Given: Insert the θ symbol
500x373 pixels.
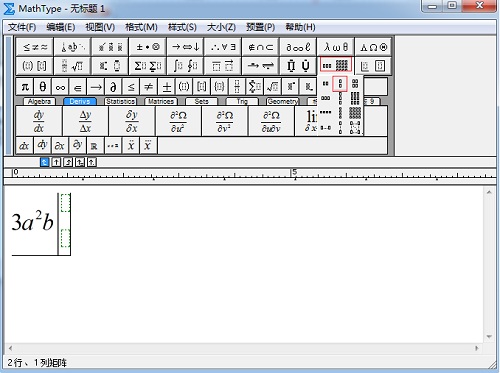Looking at the screenshot, I should (43, 87).
